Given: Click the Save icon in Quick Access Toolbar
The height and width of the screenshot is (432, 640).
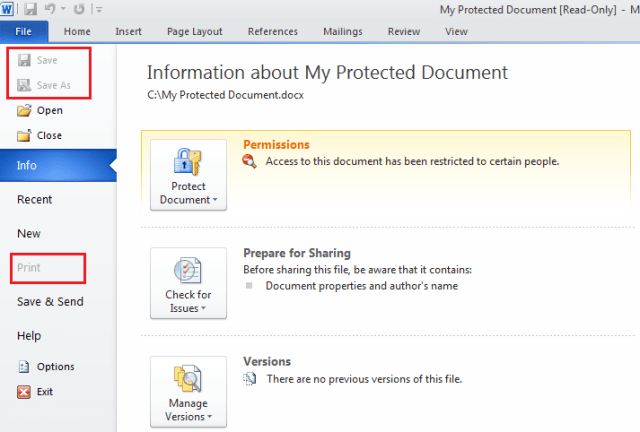Looking at the screenshot, I should (32, 9).
